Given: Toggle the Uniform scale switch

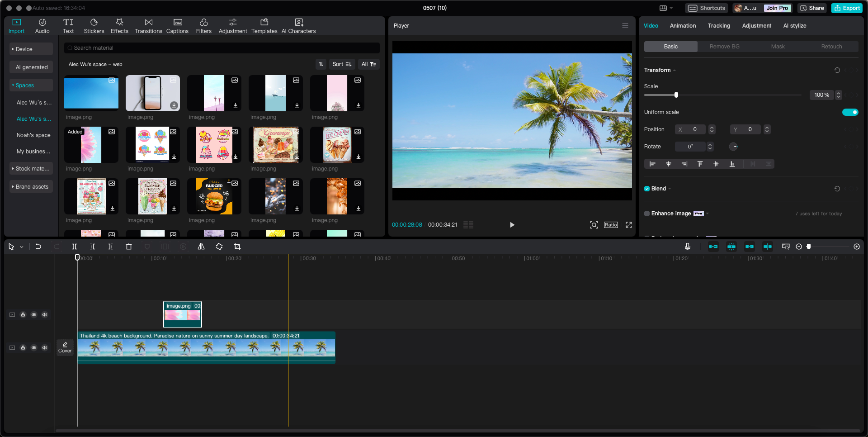Looking at the screenshot, I should pyautogui.click(x=850, y=112).
